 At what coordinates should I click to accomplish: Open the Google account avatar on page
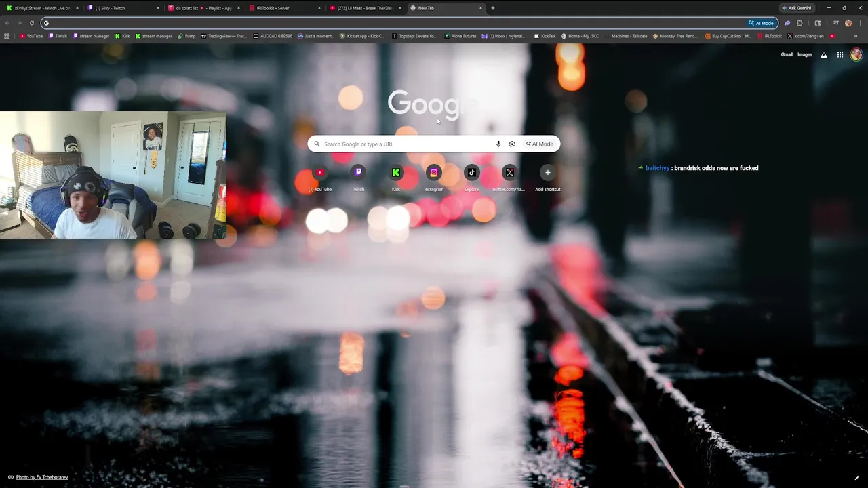856,55
